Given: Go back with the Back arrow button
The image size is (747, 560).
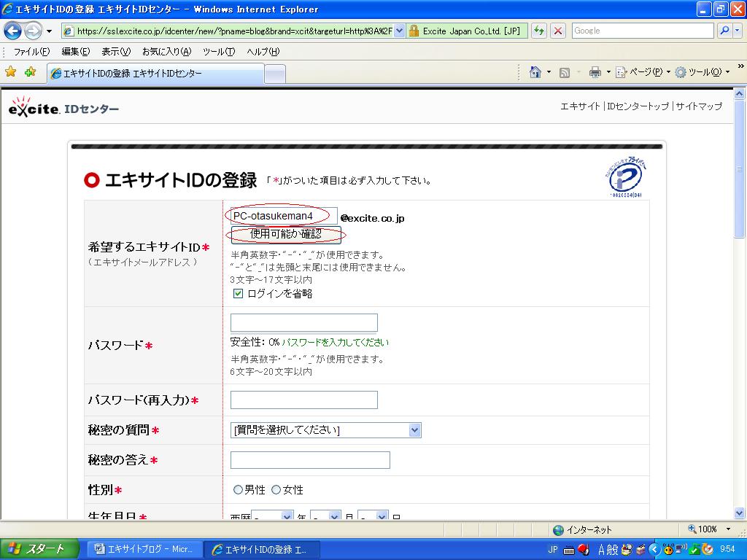Looking at the screenshot, I should [13, 31].
